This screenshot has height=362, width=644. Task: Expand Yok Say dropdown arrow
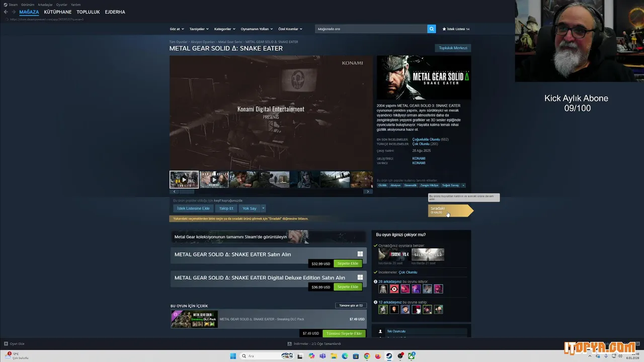pos(263,208)
